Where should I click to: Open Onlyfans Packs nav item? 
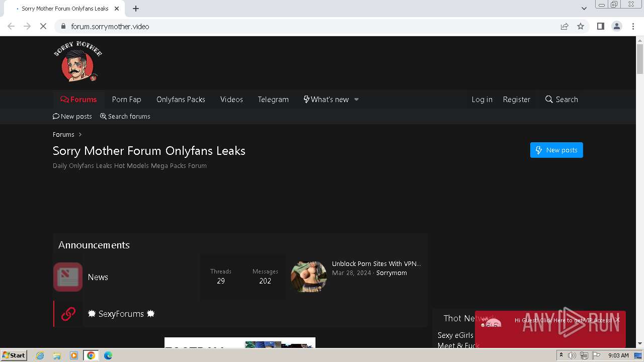pyautogui.click(x=181, y=100)
